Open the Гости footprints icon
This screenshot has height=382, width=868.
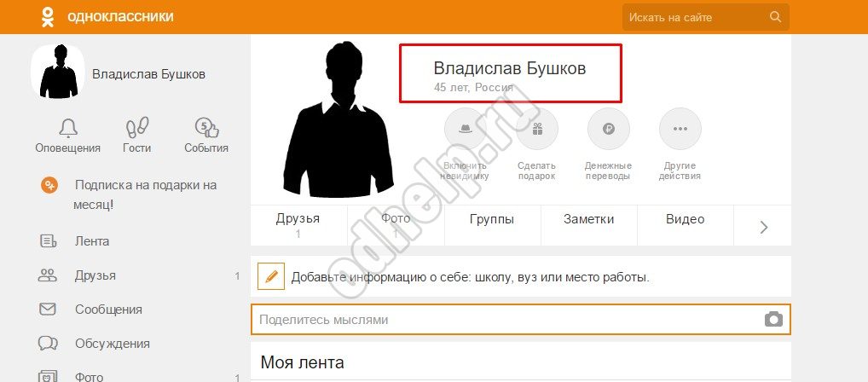(137, 128)
